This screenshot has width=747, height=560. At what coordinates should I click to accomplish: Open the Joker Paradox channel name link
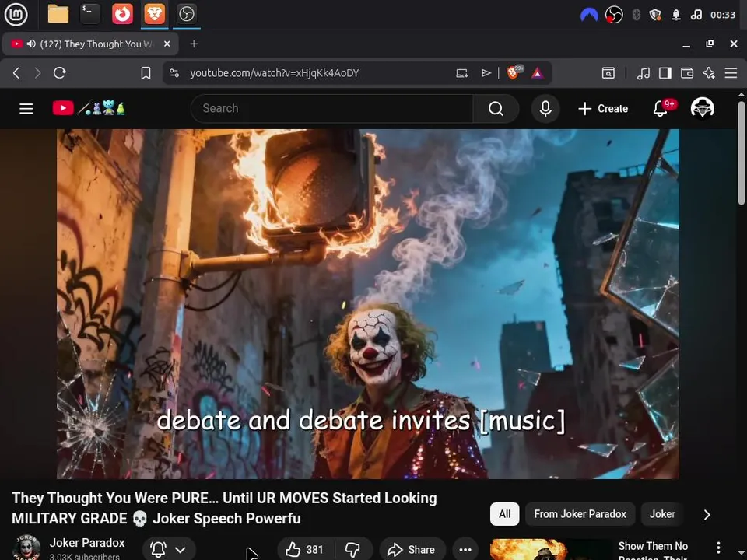pyautogui.click(x=87, y=543)
